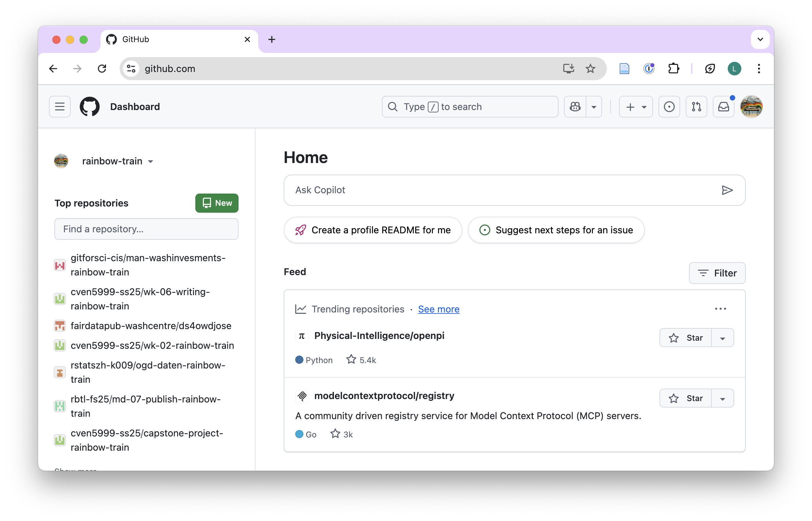
Task: Open the hamburger navigation menu
Action: (60, 107)
